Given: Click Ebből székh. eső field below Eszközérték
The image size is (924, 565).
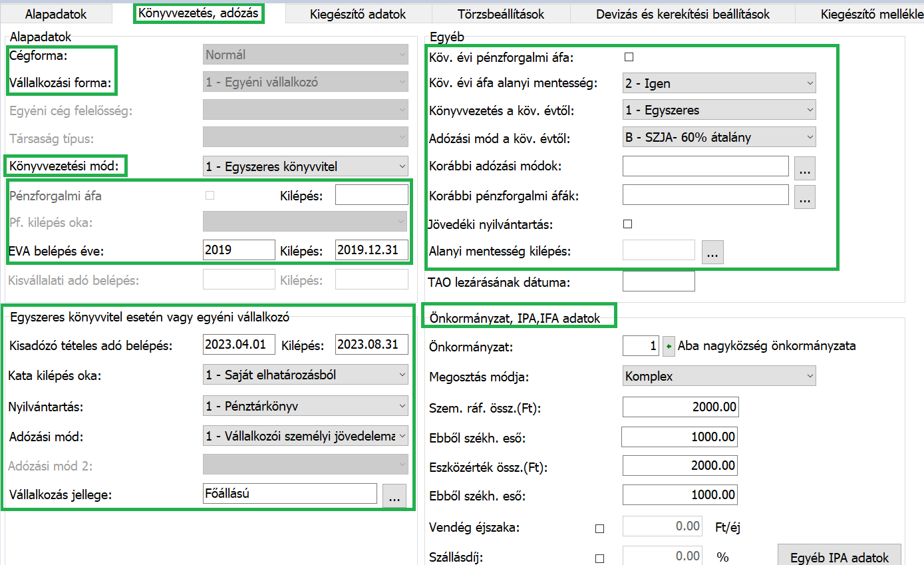Looking at the screenshot, I should point(680,494).
